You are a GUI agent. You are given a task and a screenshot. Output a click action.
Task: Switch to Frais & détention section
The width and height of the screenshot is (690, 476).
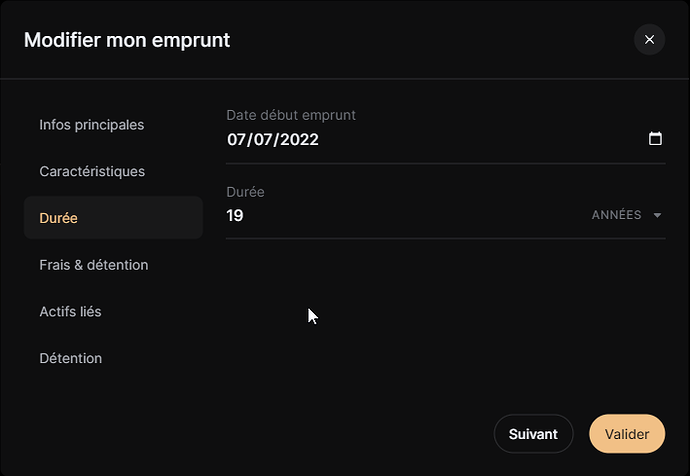coord(94,265)
